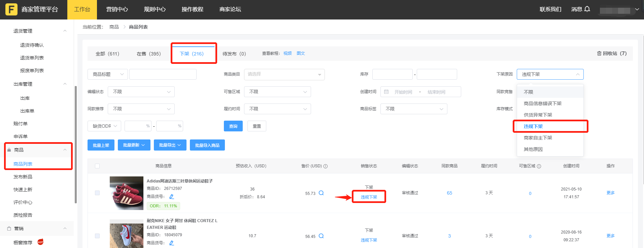Click info icon next to 售价 (USD) header
This screenshot has width=644, height=248.
pos(326,166)
